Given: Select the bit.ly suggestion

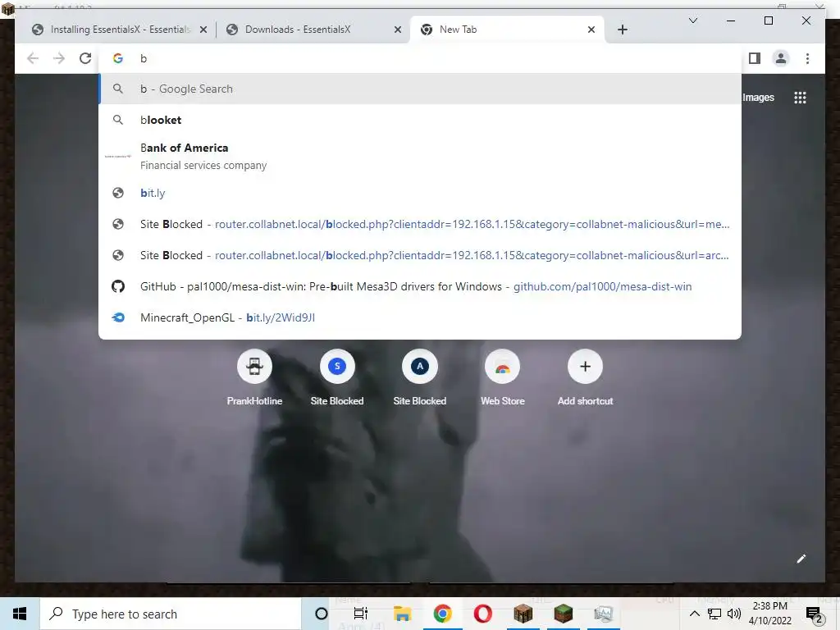Looking at the screenshot, I should tap(420, 193).
